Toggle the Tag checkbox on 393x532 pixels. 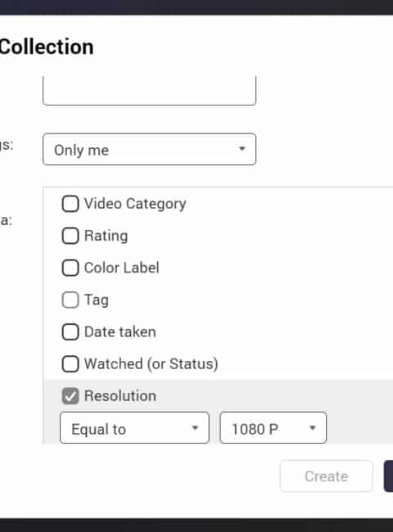pos(70,300)
